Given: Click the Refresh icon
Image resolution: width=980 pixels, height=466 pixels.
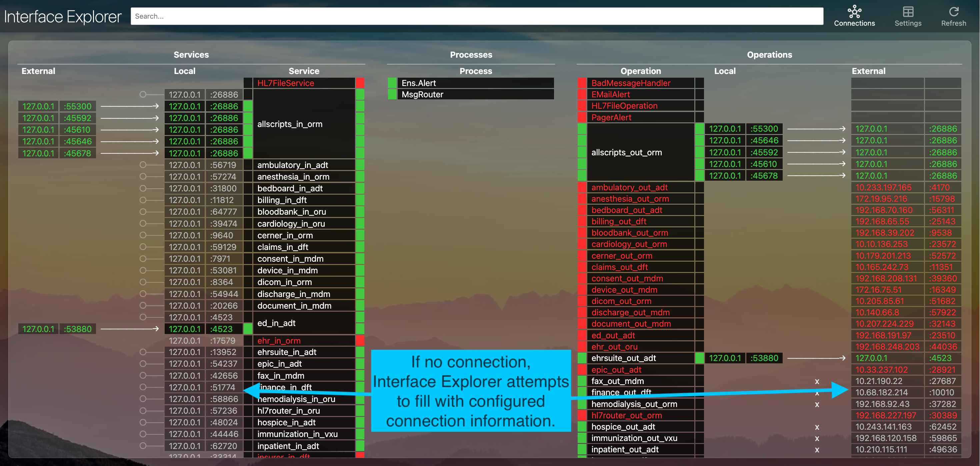Looking at the screenshot, I should pyautogui.click(x=953, y=12).
